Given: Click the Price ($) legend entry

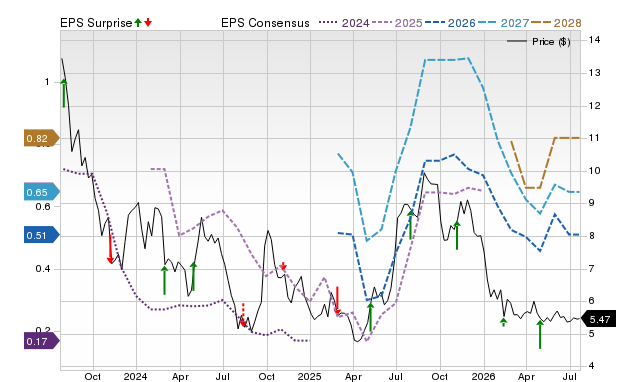Looking at the screenshot, I should (539, 42).
